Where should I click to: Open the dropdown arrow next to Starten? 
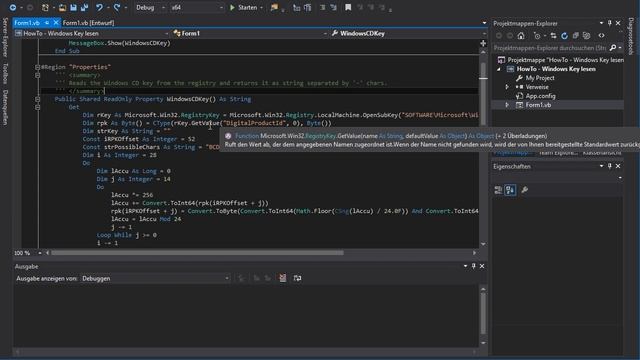(x=261, y=7)
